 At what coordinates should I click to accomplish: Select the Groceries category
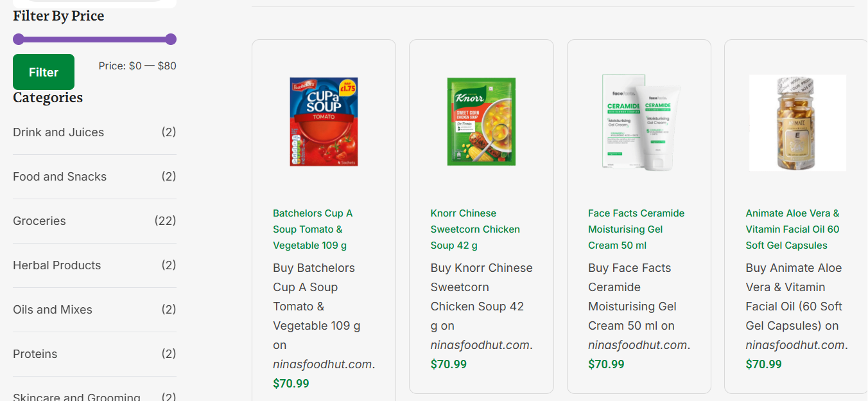coord(39,221)
